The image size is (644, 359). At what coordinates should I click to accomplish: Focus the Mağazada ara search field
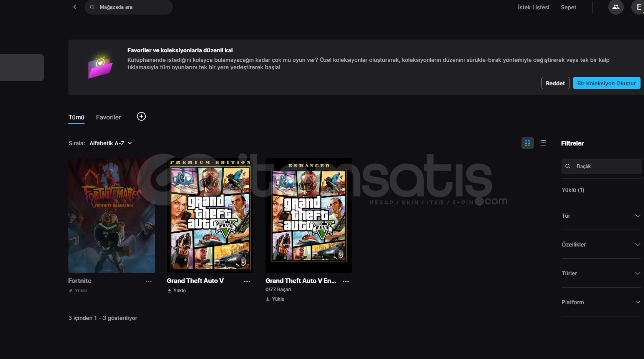click(x=129, y=7)
